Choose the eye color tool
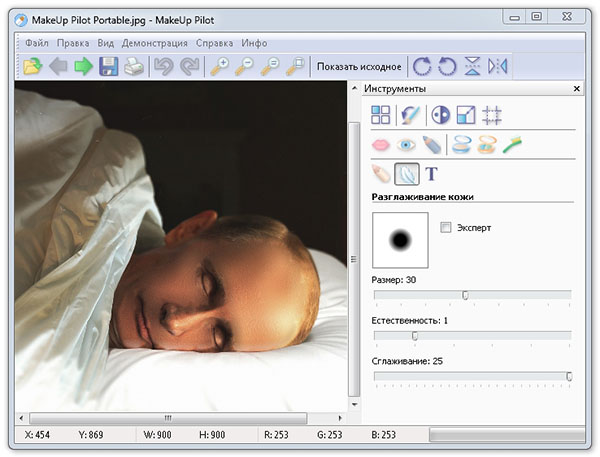This screenshot has width=600, height=457. point(406,145)
